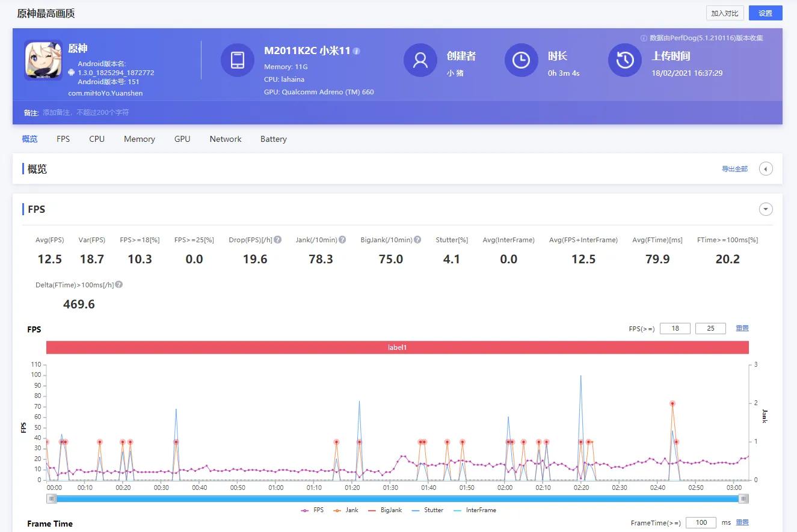The width and height of the screenshot is (797, 532).
Task: Click the clock duration icon
Action: coord(521,60)
